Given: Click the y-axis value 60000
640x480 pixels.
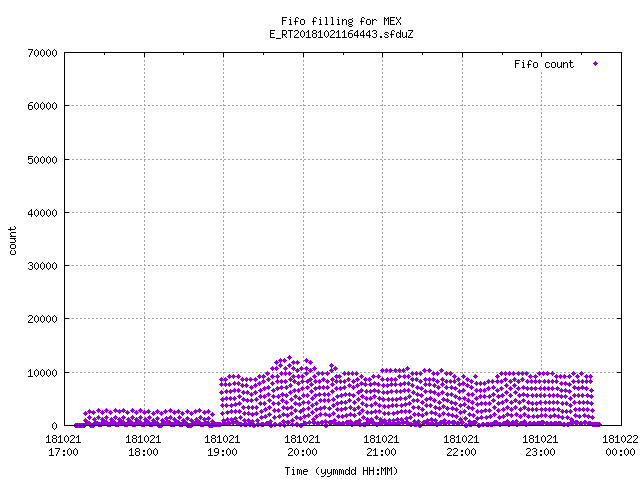Looking at the screenshot, I should point(42,106).
